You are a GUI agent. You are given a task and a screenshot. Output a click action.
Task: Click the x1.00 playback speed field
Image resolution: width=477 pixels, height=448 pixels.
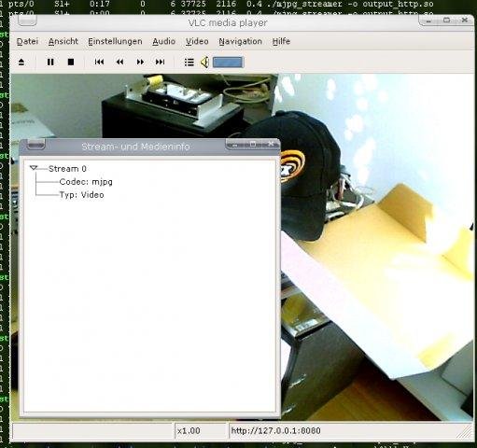(x=201, y=431)
